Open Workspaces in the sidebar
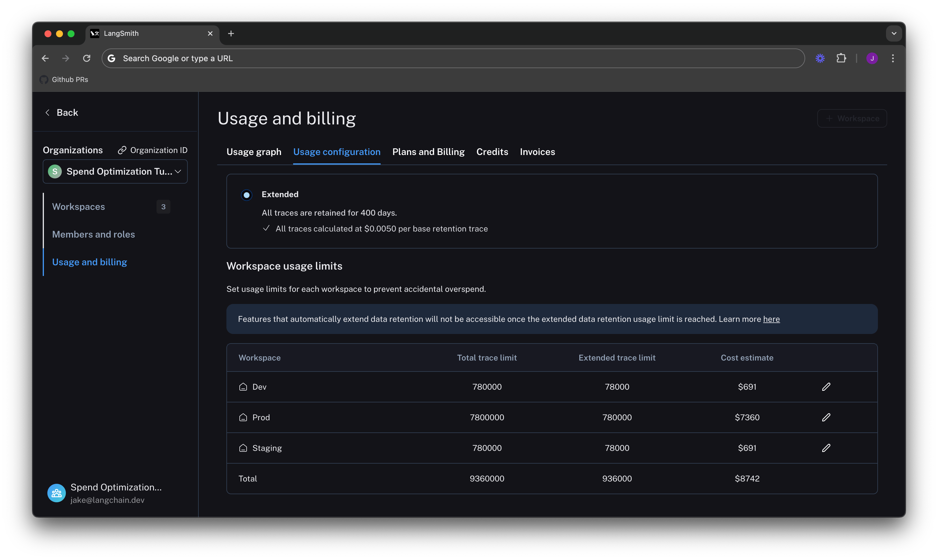 click(x=79, y=207)
